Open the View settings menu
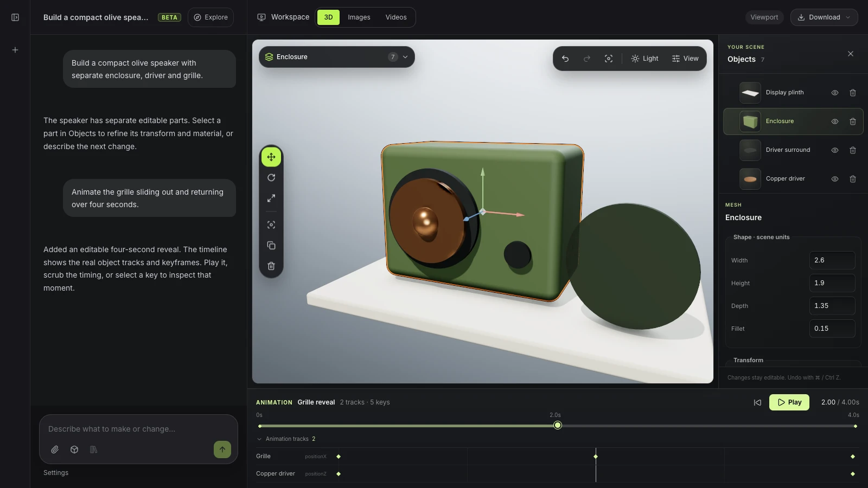Viewport: 868px width, 488px height. pos(685,59)
